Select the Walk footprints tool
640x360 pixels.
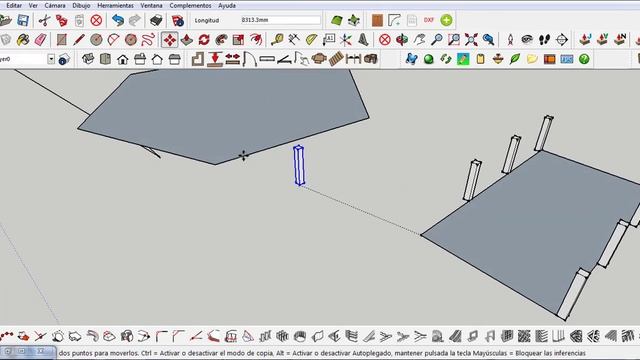click(544, 40)
